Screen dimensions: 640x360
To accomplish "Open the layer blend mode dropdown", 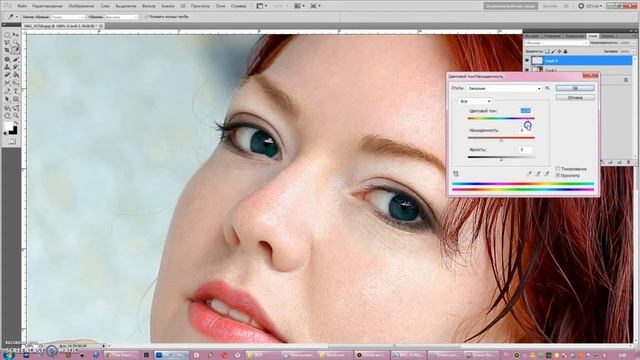I will (x=557, y=43).
